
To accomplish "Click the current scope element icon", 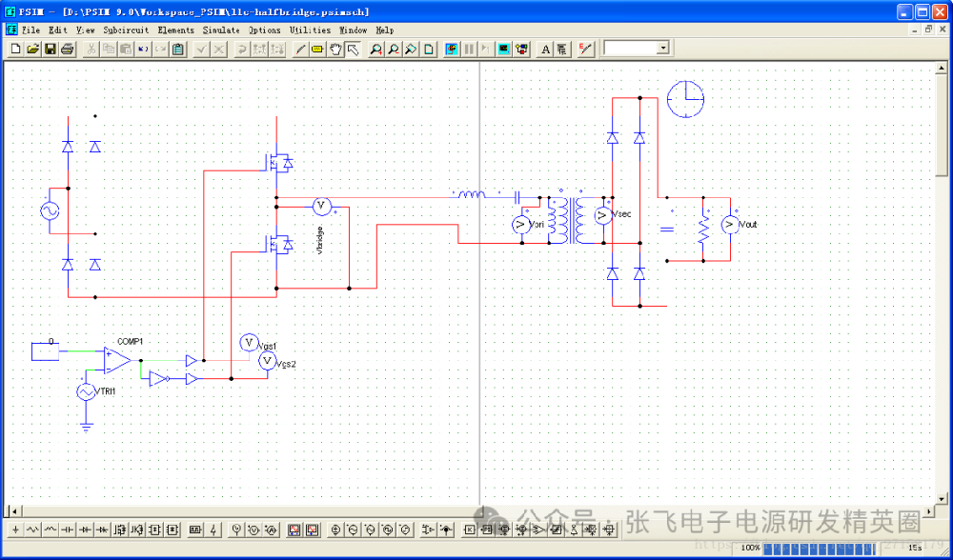I will pyautogui.click(x=313, y=530).
